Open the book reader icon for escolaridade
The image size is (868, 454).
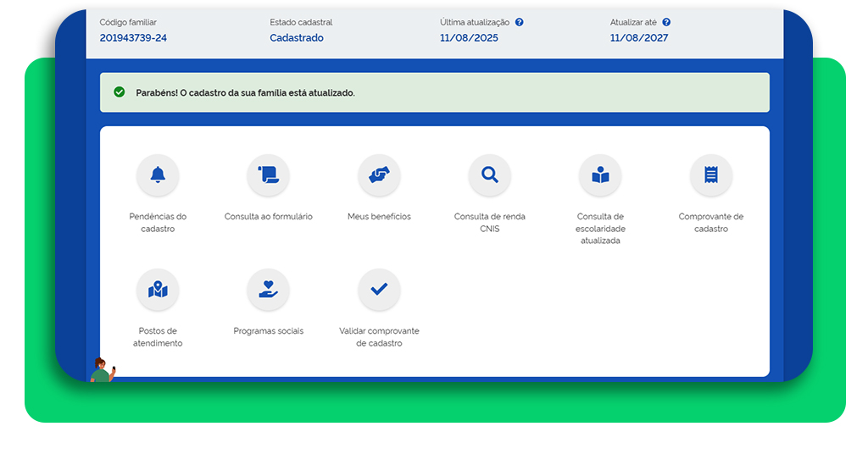600,175
